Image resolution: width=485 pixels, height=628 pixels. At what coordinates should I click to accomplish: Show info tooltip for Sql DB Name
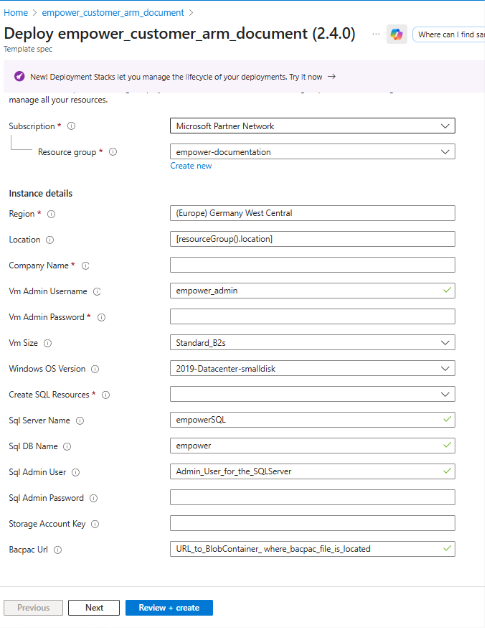[67, 447]
